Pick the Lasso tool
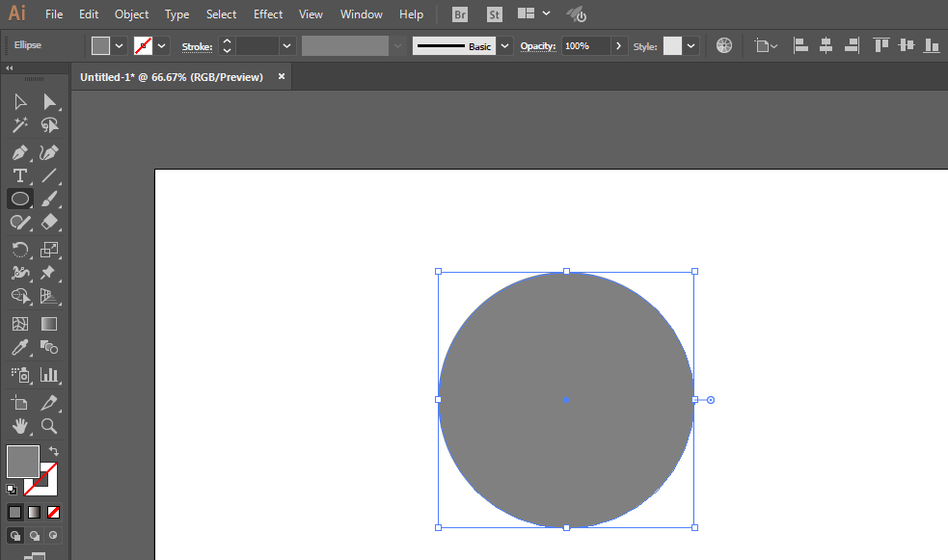 click(x=49, y=125)
